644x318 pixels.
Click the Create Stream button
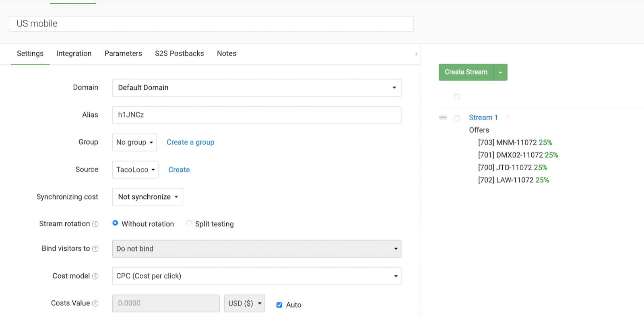466,72
